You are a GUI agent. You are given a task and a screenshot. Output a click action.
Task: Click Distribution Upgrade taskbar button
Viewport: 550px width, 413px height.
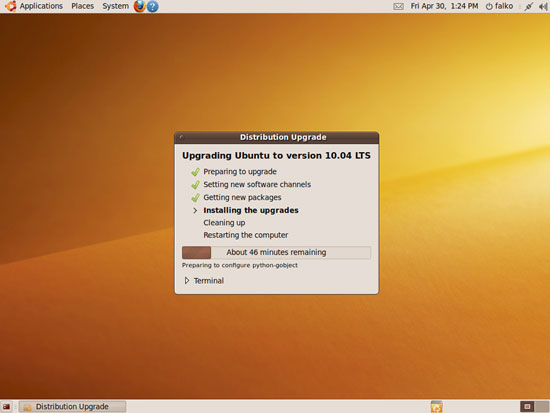[72, 406]
